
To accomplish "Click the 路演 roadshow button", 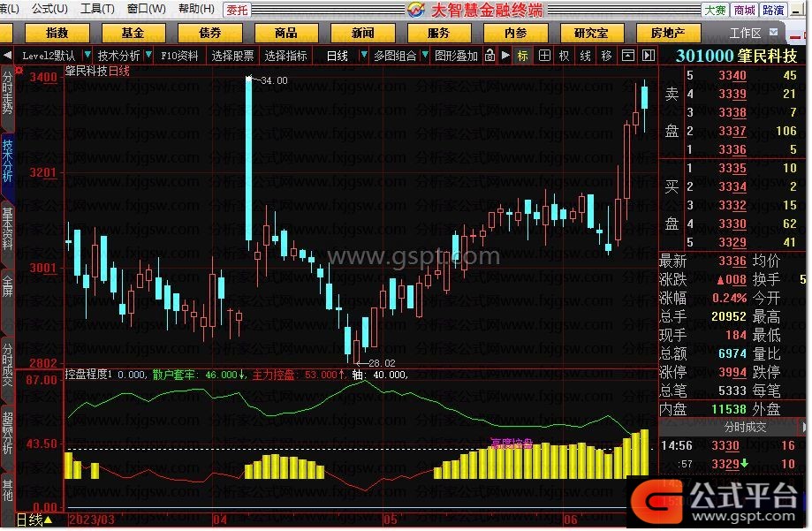I will (773, 10).
